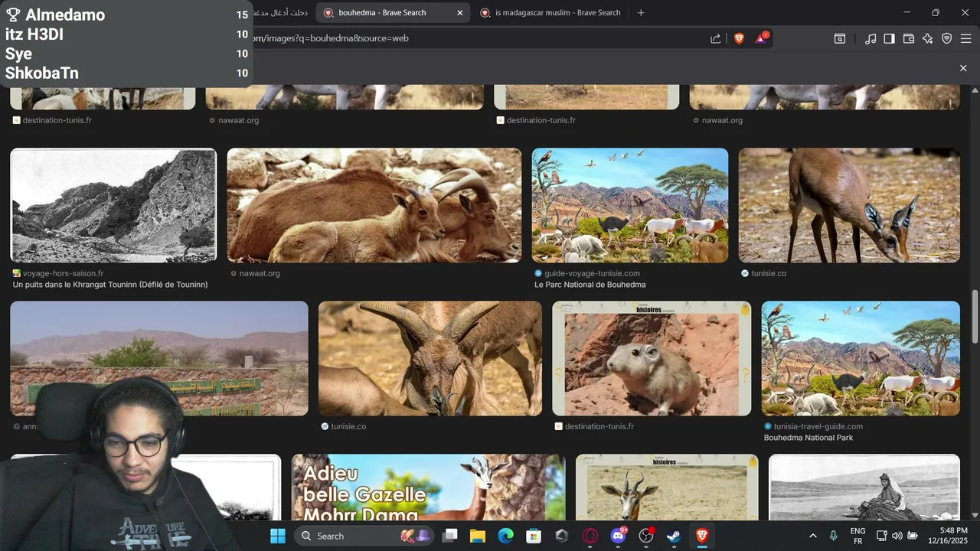The image size is (980, 551).
Task: Click the page vertical scrollbar thumb
Action: [975, 315]
